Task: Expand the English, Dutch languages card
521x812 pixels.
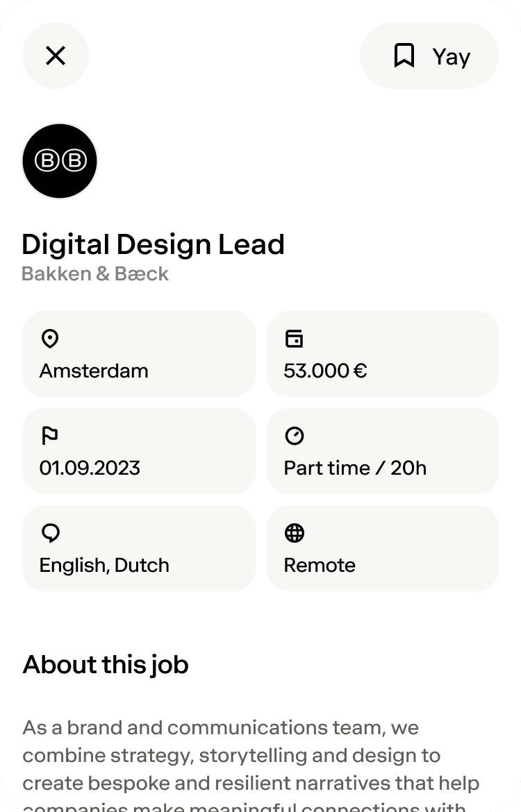Action: point(139,548)
